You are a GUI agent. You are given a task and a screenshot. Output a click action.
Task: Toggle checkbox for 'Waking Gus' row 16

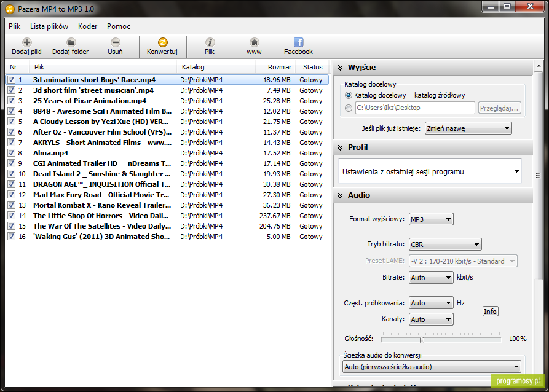coord(12,237)
